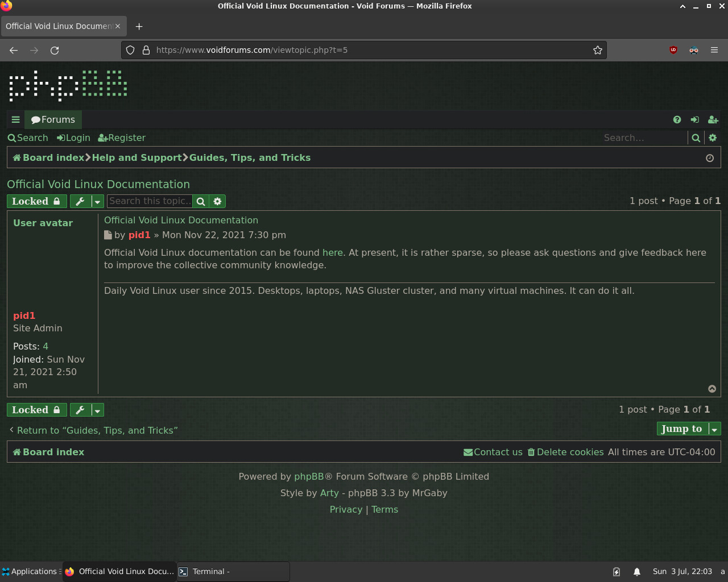Click the shield tracking protection icon
The image size is (728, 582).
(130, 50)
